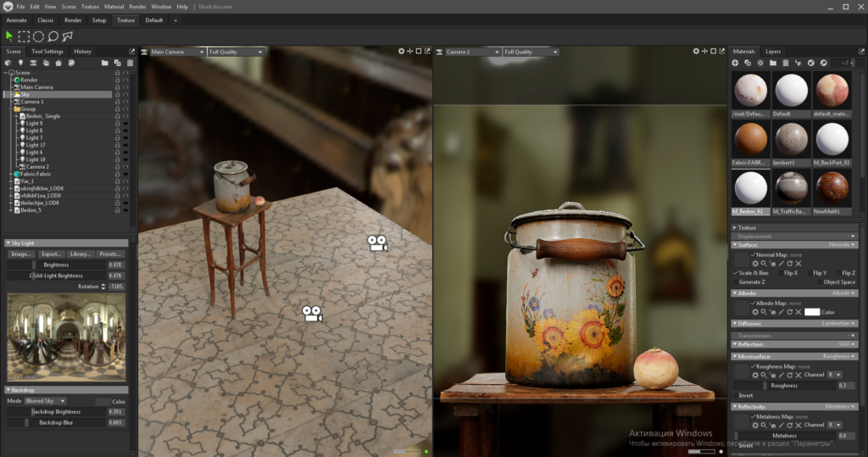Click the Sky Light Image... button
The height and width of the screenshot is (457, 868).
21,254
